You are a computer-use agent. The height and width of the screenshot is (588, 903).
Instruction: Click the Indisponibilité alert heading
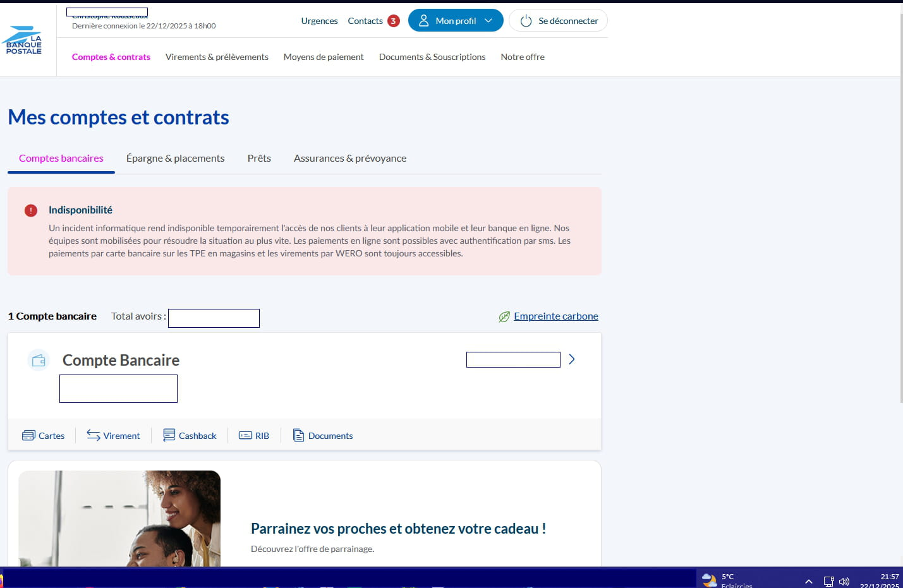tap(80, 210)
